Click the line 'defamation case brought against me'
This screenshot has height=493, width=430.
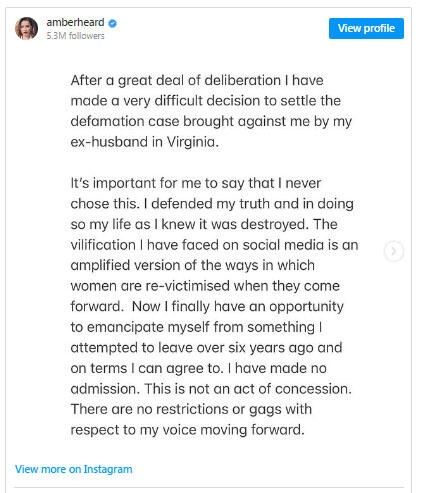211,121
